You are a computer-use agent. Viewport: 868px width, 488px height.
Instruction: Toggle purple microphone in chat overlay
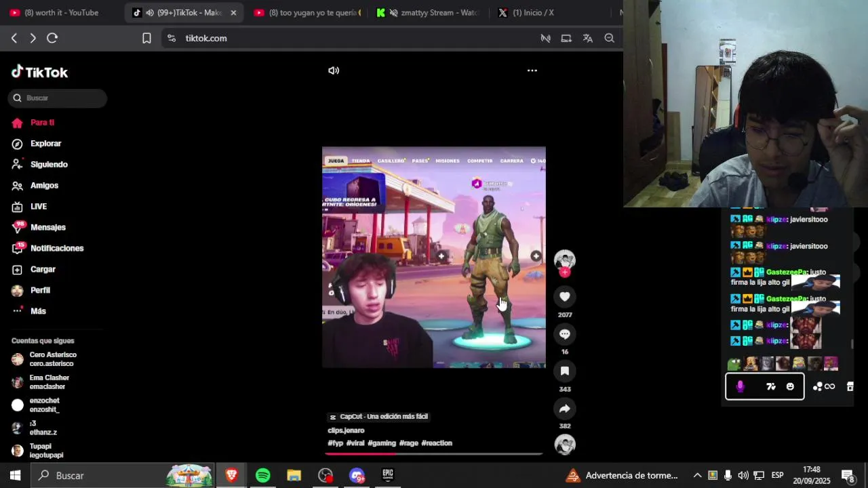coord(740,386)
